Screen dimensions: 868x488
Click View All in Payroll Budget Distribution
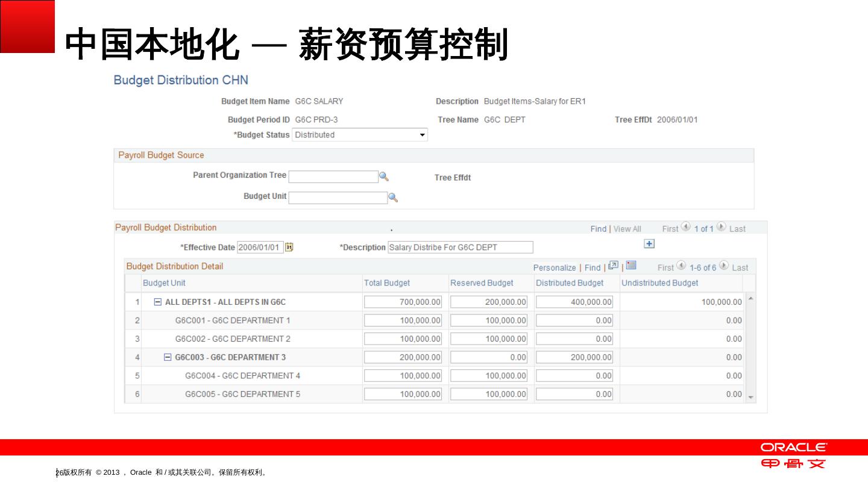coord(627,229)
